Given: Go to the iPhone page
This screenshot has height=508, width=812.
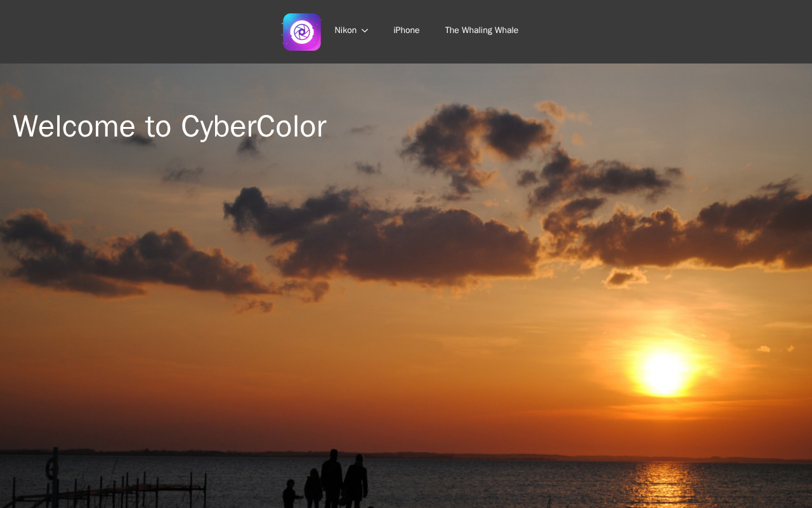Looking at the screenshot, I should tap(407, 30).
